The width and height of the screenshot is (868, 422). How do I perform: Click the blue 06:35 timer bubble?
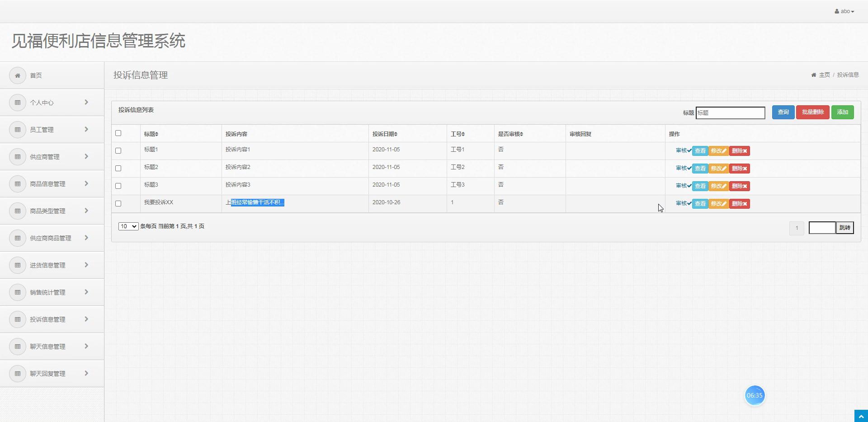click(x=755, y=395)
